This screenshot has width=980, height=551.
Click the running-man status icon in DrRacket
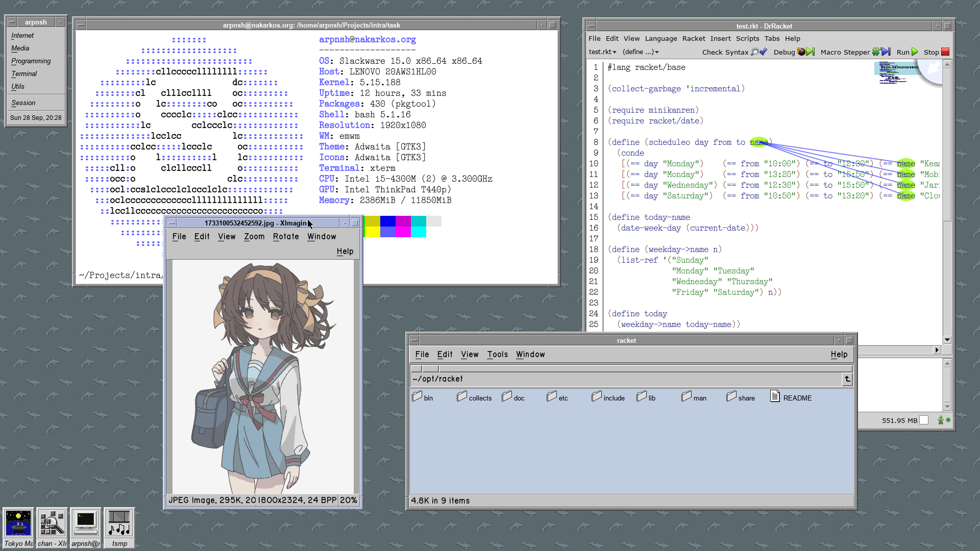[940, 420]
